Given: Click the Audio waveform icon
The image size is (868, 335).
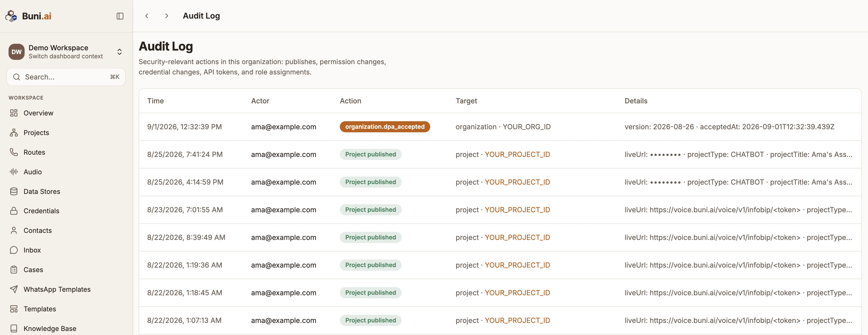Looking at the screenshot, I should 14,172.
